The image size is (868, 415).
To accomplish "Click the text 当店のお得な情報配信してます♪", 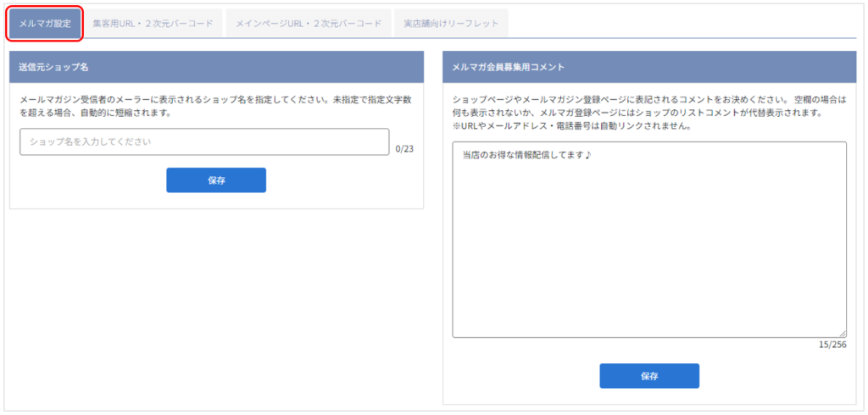I will (527, 156).
